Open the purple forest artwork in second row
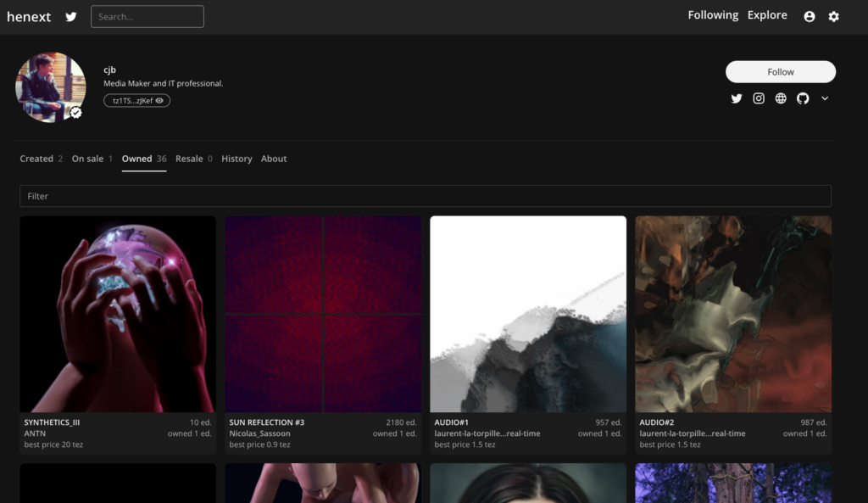The width and height of the screenshot is (868, 503). pos(733,483)
